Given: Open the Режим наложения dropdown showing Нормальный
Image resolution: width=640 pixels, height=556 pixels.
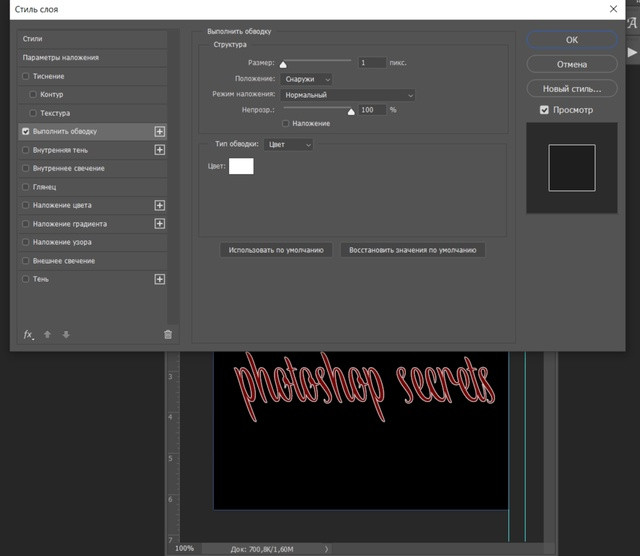Looking at the screenshot, I should (x=348, y=95).
